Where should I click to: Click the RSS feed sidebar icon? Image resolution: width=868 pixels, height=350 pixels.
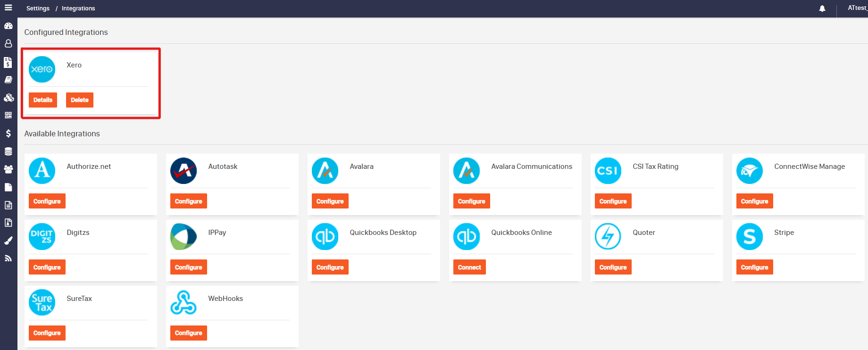[x=8, y=258]
